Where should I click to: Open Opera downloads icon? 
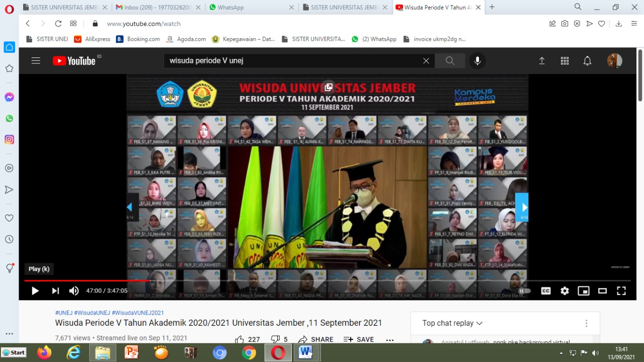click(619, 24)
